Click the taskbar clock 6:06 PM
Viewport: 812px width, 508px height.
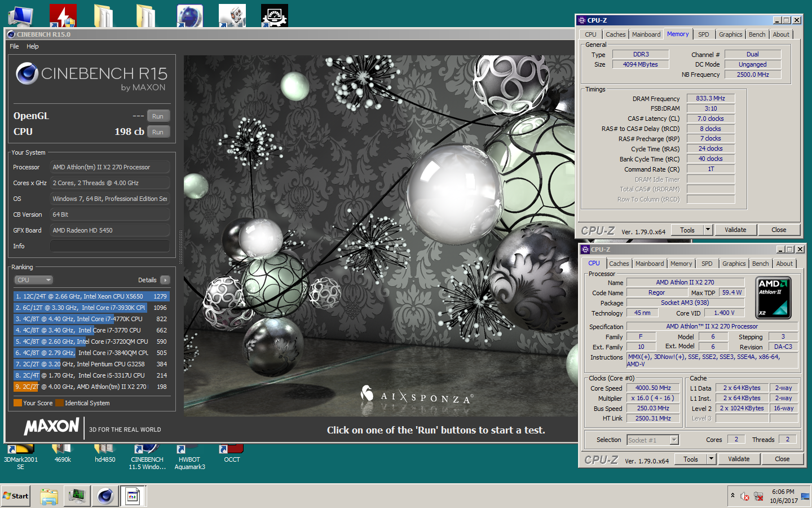(x=783, y=492)
